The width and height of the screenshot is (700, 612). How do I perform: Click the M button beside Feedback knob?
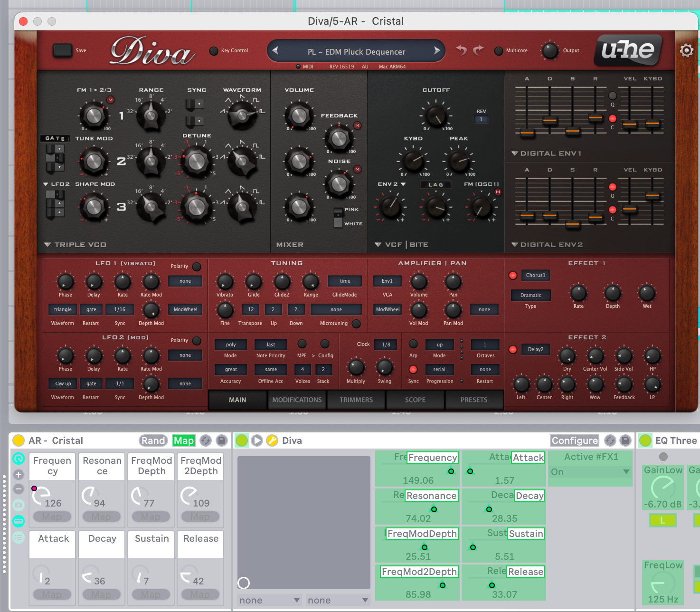pyautogui.click(x=358, y=125)
